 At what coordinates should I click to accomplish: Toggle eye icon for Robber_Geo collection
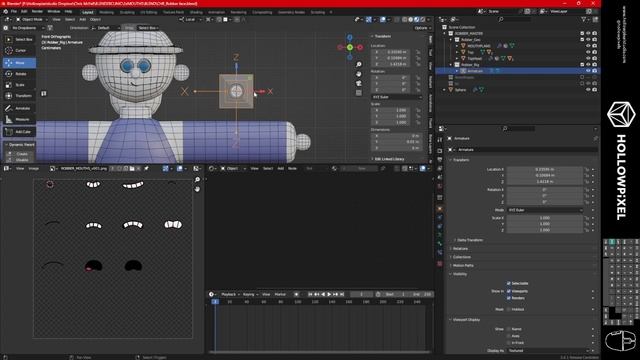coord(588,40)
